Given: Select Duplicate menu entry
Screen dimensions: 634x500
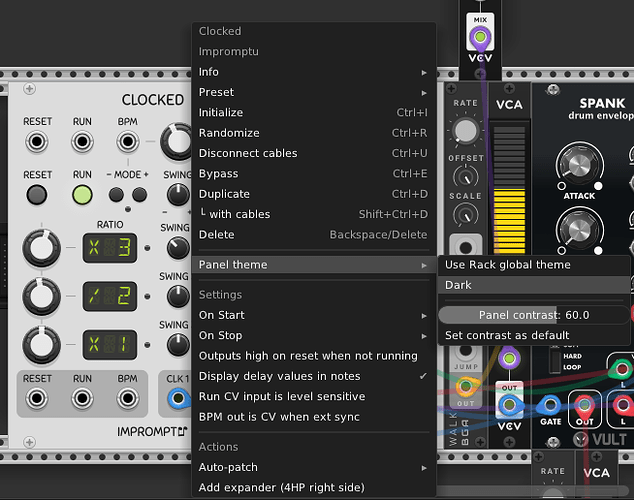Looking at the screenshot, I should pos(313,194).
